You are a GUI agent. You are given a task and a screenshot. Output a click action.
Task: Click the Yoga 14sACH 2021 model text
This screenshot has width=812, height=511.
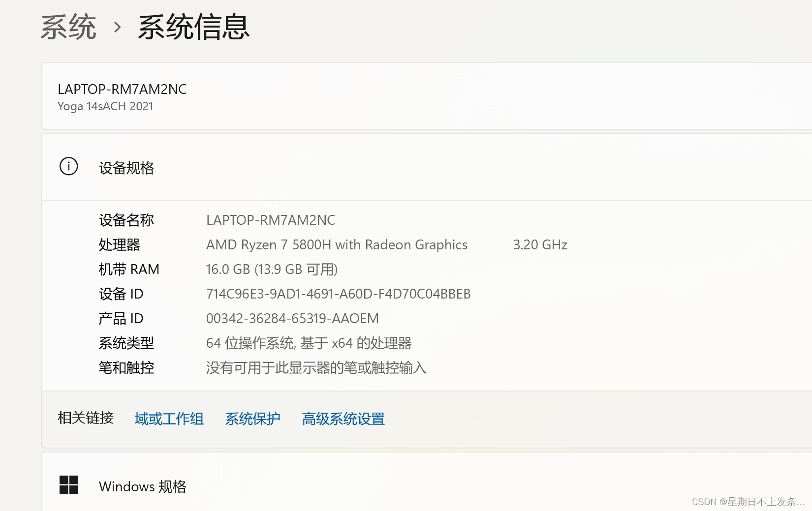click(105, 106)
